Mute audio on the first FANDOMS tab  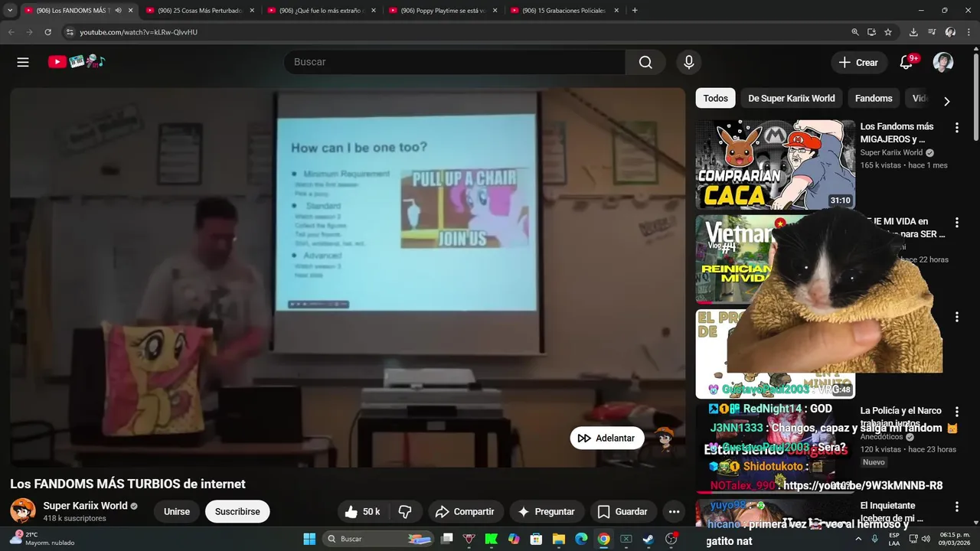(118, 11)
